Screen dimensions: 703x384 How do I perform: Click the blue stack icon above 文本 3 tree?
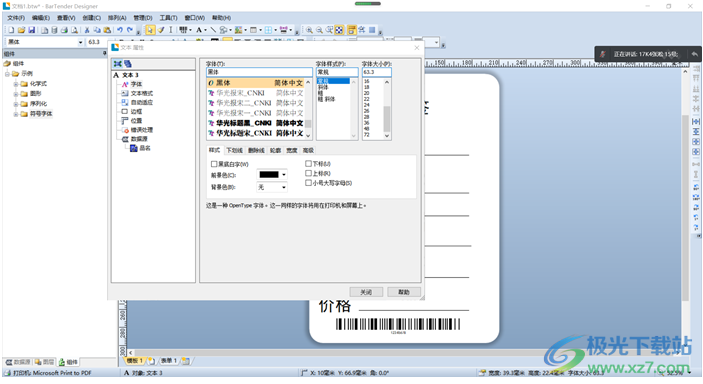(128, 64)
